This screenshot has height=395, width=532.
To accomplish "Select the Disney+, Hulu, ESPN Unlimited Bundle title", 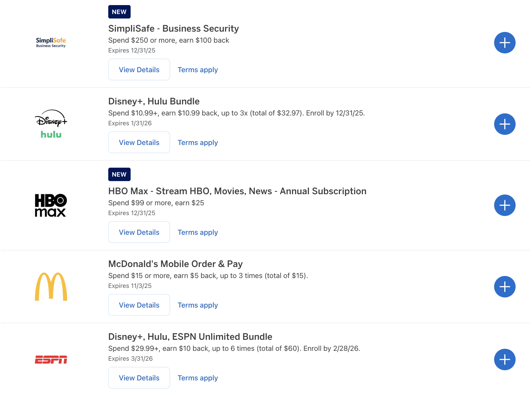I will [190, 337].
